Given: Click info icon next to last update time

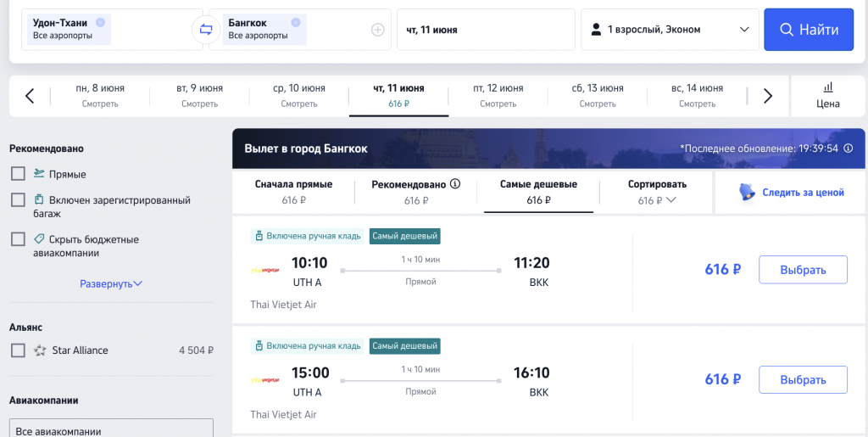Looking at the screenshot, I should pyautogui.click(x=849, y=148).
